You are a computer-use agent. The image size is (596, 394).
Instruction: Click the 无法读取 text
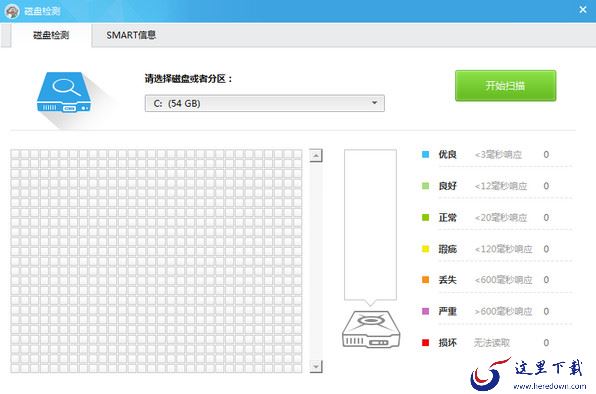tap(491, 343)
